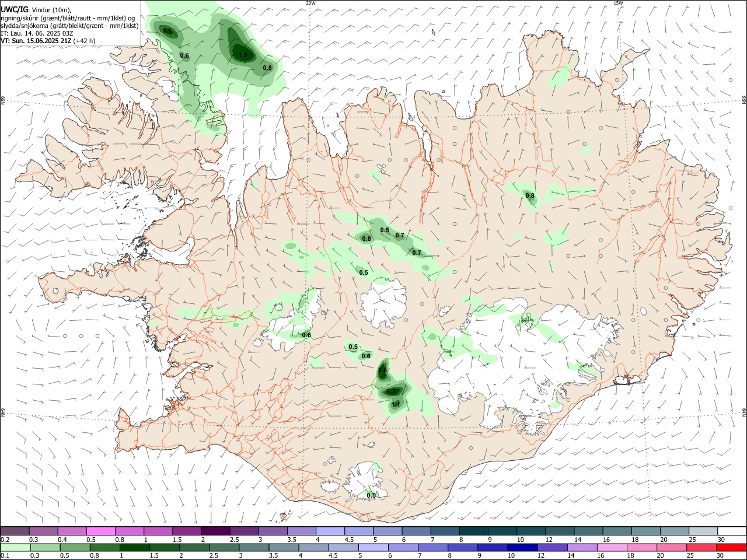Select the "slydda/snjókoma" description line
Image resolution: width=747 pixels, height=560 pixels.
pos(69,26)
